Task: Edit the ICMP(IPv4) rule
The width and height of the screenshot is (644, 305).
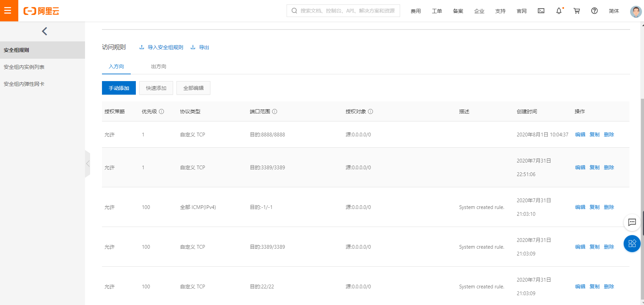Action: pos(580,207)
